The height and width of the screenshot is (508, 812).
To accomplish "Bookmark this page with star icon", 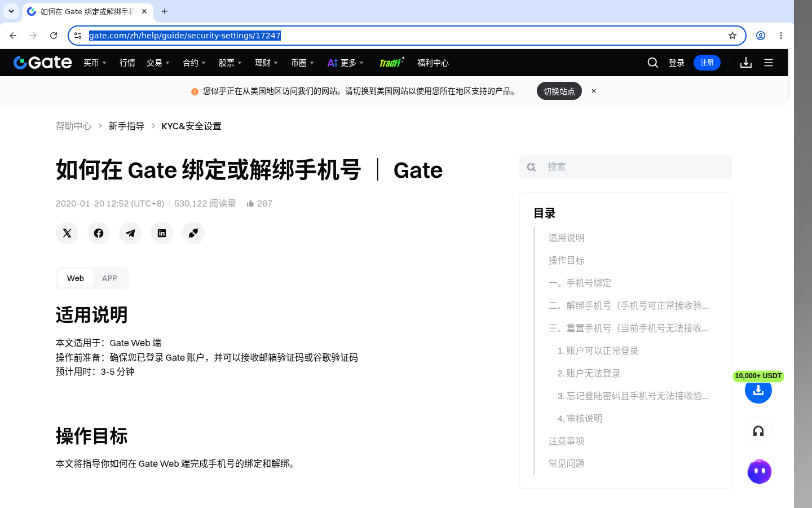I will click(x=732, y=36).
